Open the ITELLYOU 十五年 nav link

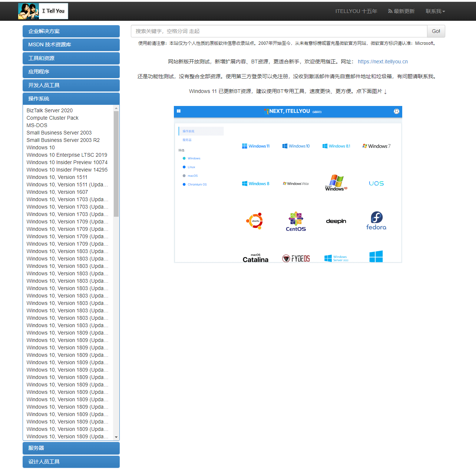click(x=356, y=11)
